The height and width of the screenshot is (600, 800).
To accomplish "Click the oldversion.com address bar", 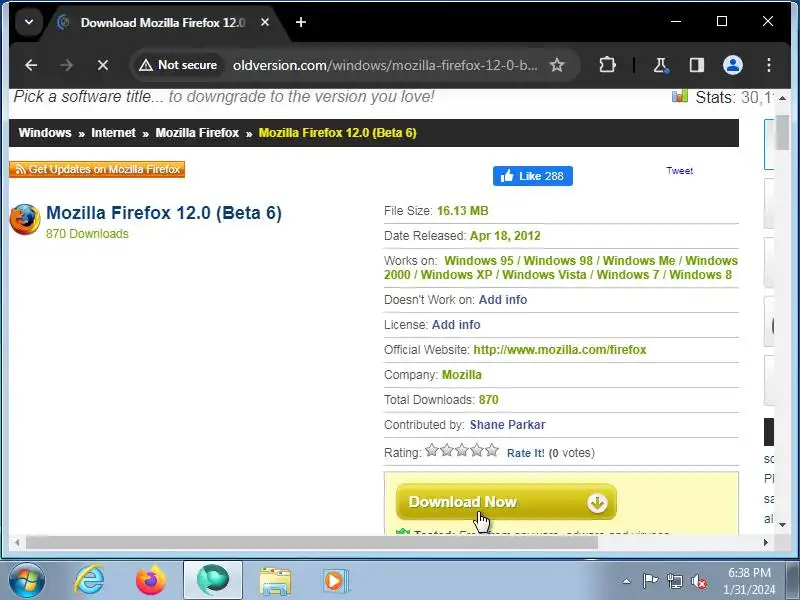I will coord(385,65).
